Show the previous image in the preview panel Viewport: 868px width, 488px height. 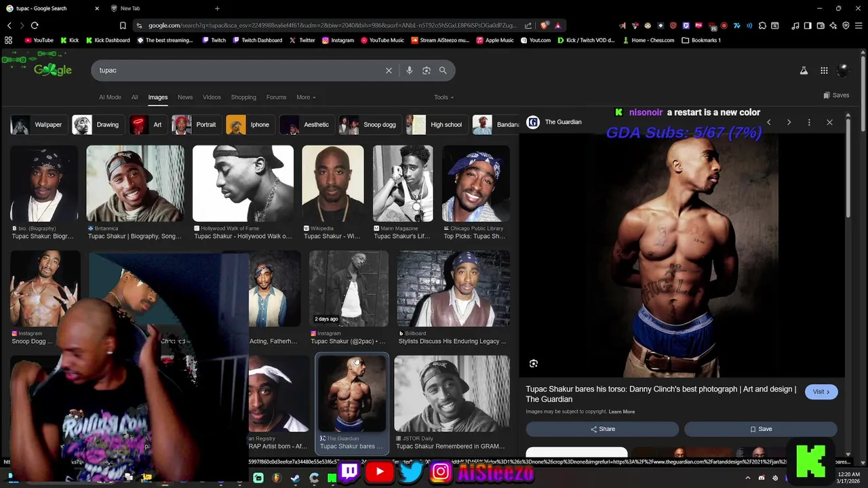pyautogui.click(x=768, y=123)
